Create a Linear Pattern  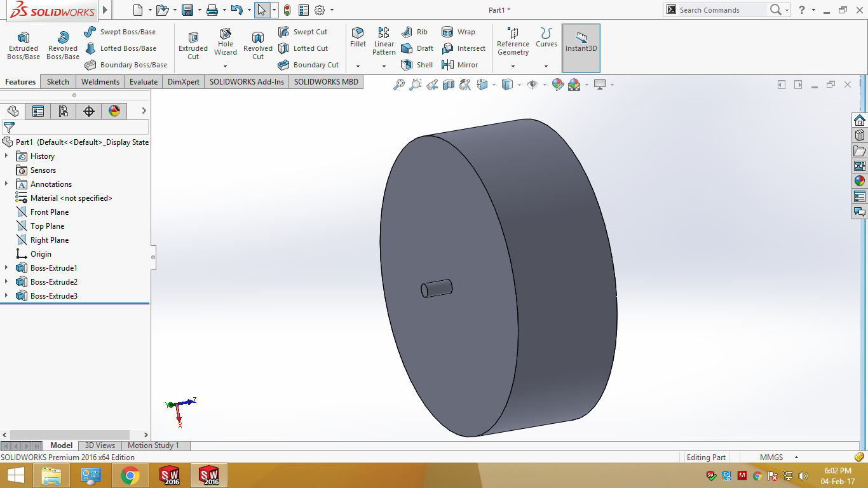point(384,41)
